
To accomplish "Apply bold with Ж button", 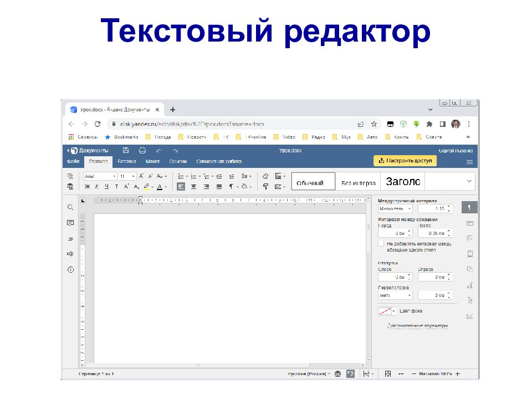I will (x=87, y=187).
